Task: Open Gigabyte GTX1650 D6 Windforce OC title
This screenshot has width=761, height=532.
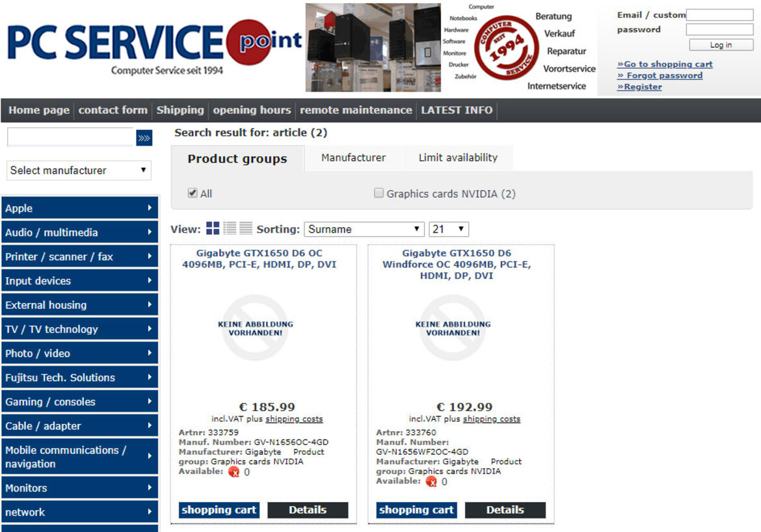Action: click(457, 264)
